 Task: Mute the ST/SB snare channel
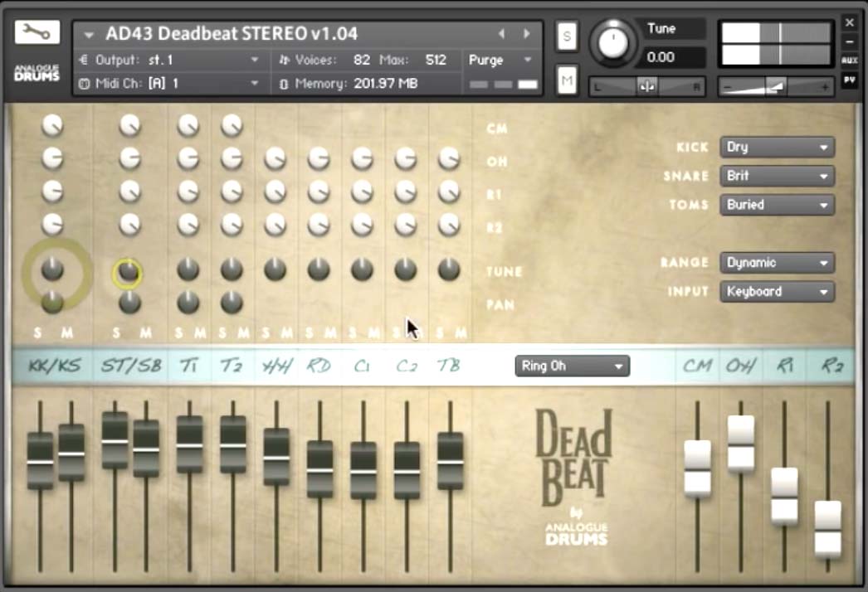coord(145,332)
